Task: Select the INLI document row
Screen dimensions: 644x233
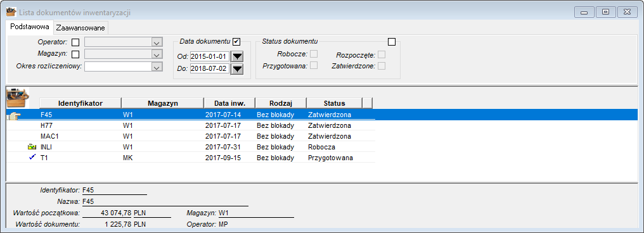Action: [191, 147]
